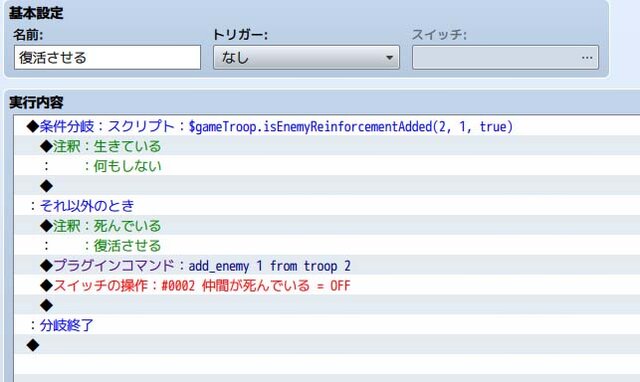640x382 pixels.
Task: Select the comment line 注釈：死んでいる
Action: pos(327,225)
